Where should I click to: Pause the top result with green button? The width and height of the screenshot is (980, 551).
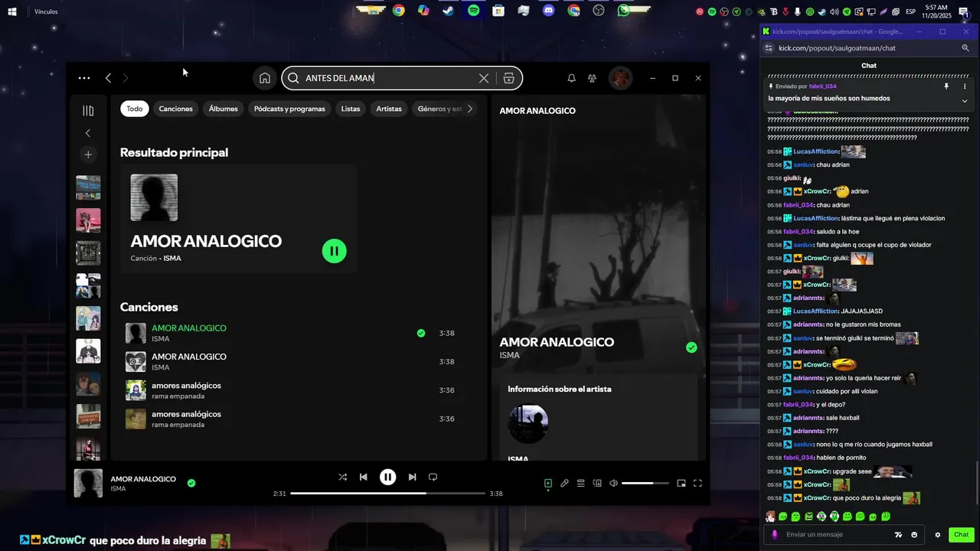[334, 251]
